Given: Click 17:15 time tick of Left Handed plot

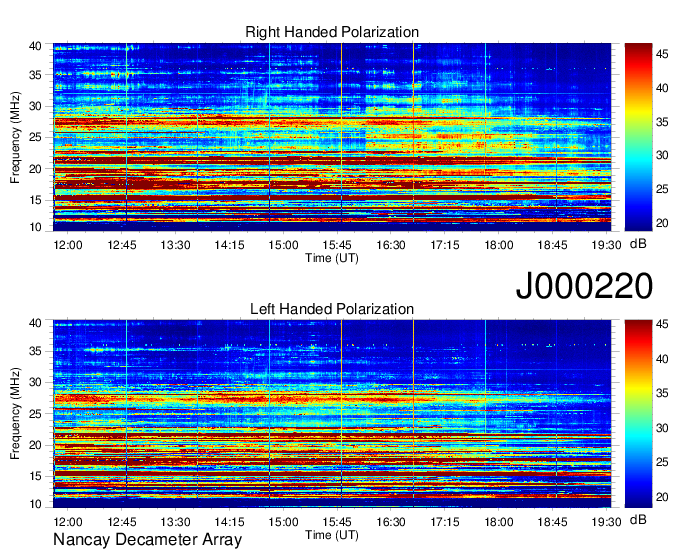Looking at the screenshot, I should pyautogui.click(x=445, y=522).
